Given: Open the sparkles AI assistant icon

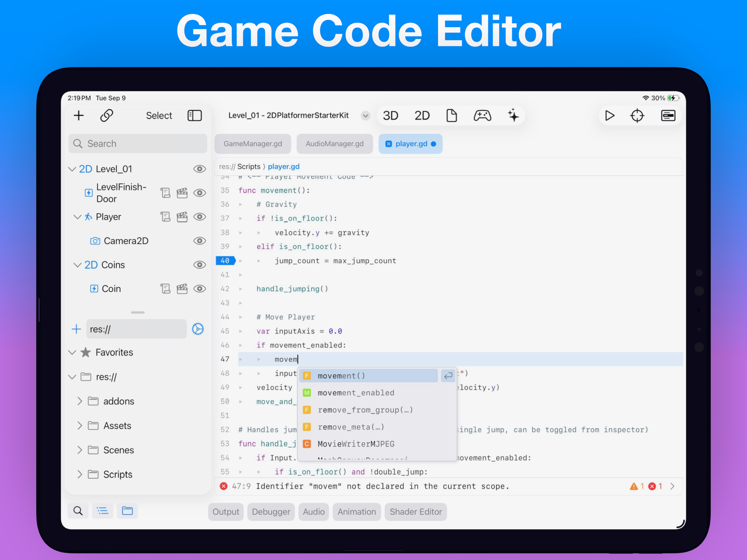Looking at the screenshot, I should [513, 115].
